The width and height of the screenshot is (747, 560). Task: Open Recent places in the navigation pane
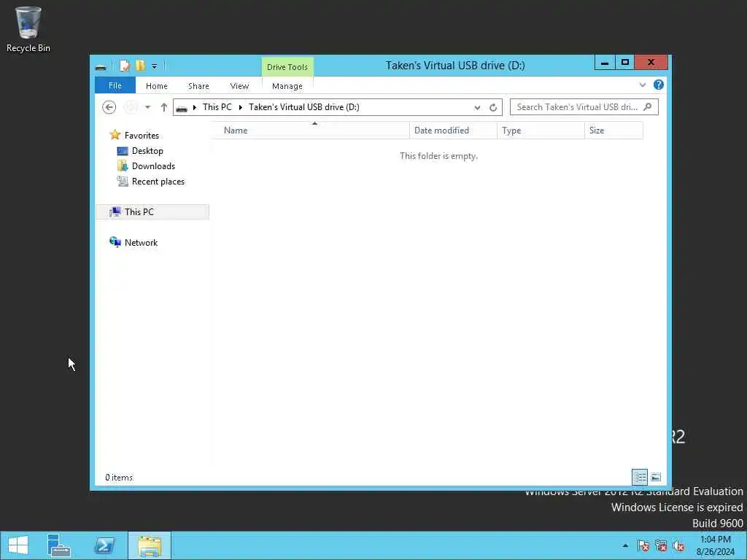point(158,182)
